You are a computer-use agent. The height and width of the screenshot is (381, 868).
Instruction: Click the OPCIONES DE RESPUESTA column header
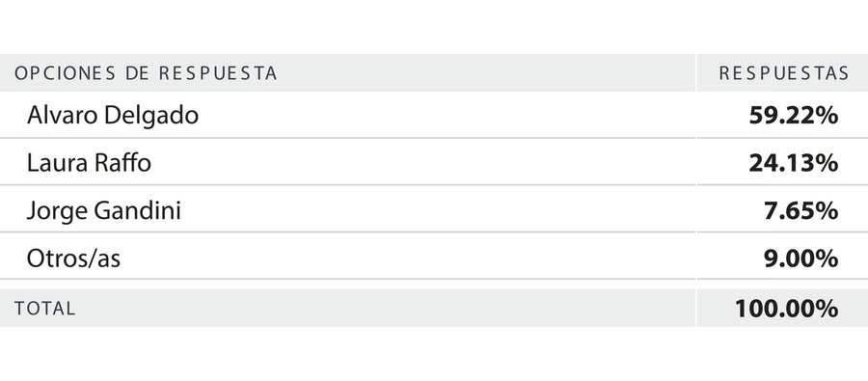pyautogui.click(x=146, y=73)
